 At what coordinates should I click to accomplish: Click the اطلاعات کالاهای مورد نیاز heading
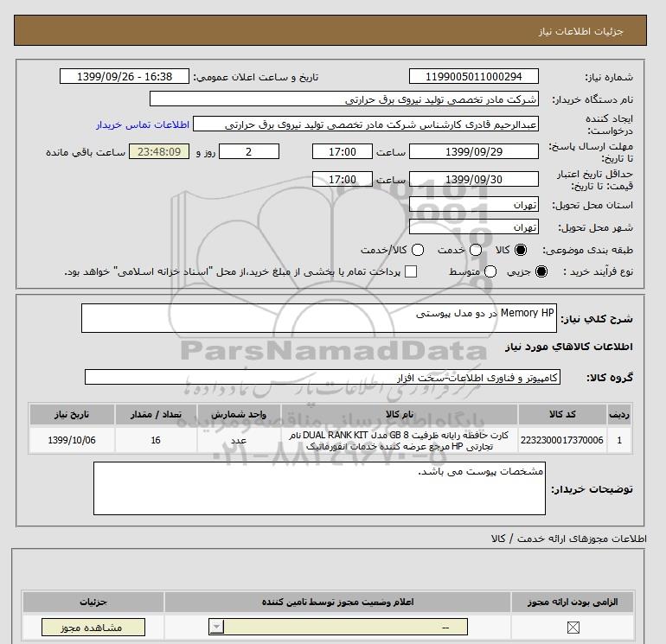569,347
